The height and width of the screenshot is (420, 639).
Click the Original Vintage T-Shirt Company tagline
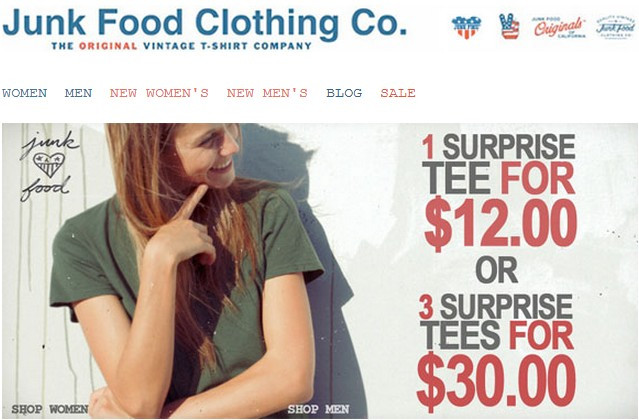coord(181,46)
